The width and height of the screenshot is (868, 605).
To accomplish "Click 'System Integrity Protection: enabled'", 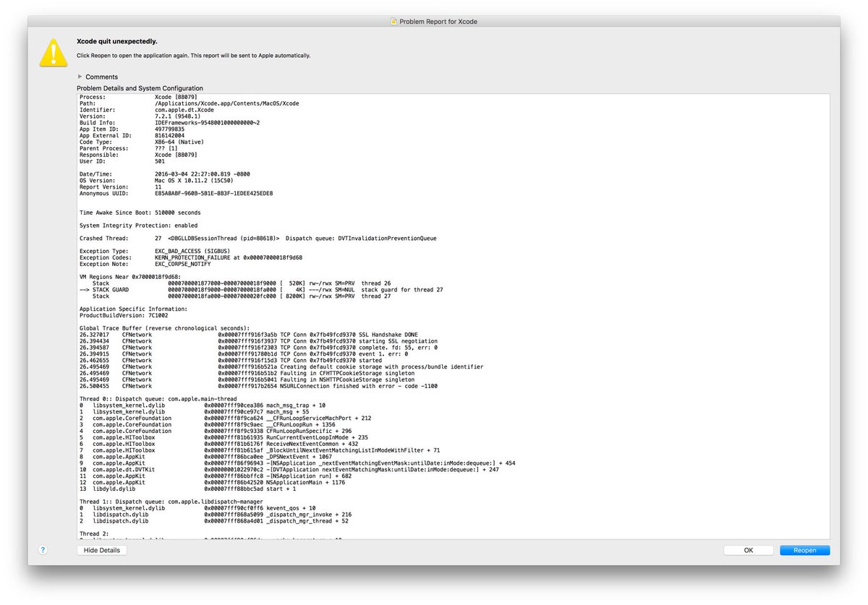I will point(139,226).
